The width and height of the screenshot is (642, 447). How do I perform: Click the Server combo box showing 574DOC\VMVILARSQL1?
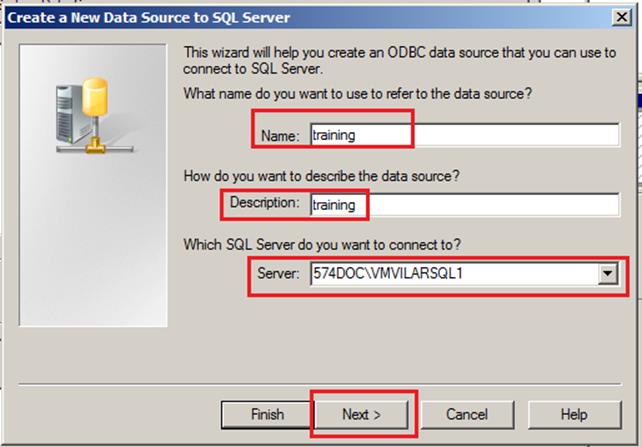(x=464, y=273)
